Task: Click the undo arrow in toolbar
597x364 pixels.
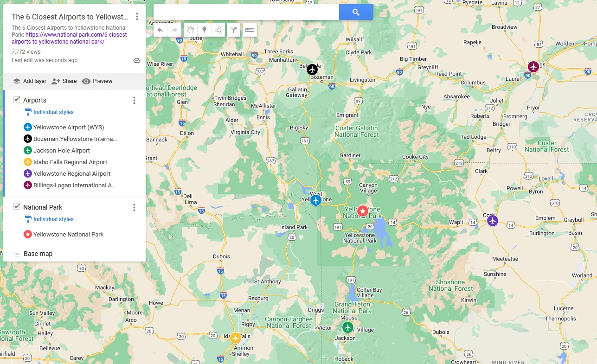Action: coord(160,30)
